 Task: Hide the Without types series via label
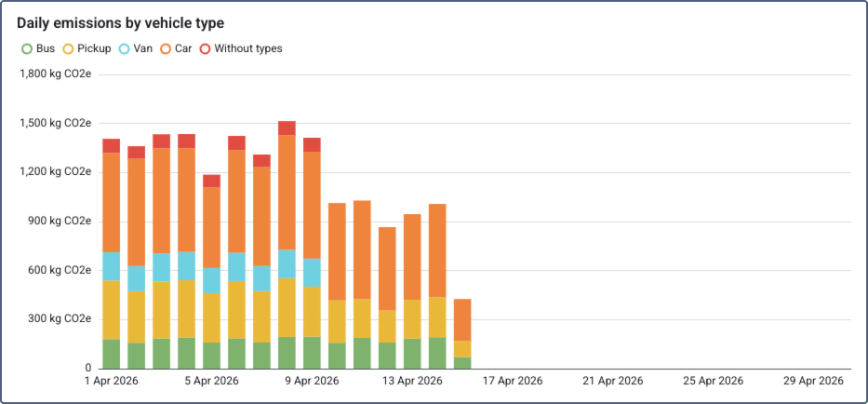247,48
